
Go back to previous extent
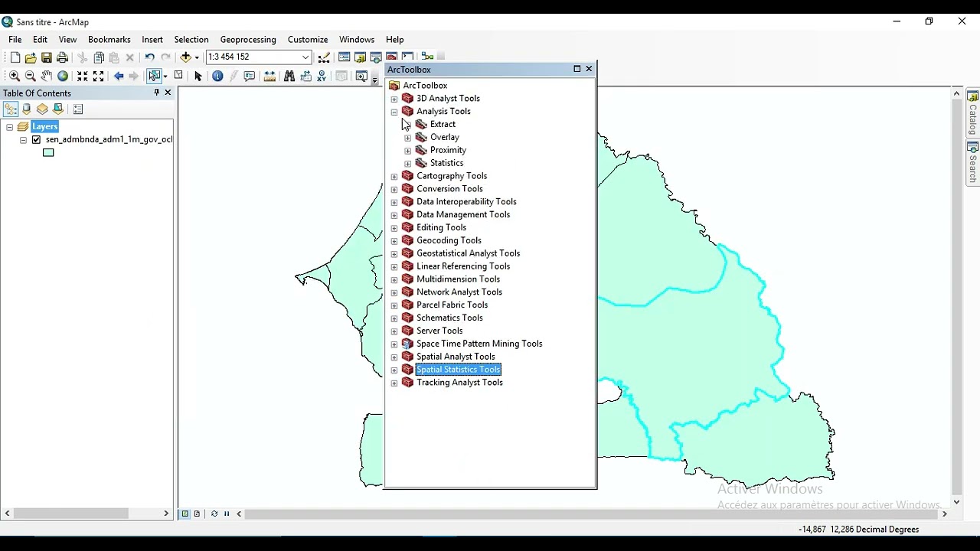pos(119,76)
